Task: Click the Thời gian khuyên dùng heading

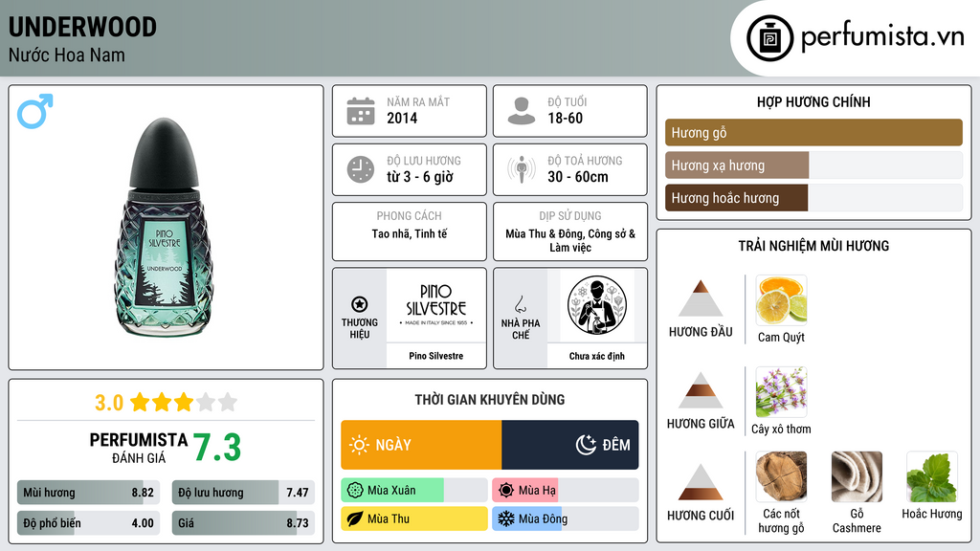Action: point(490,400)
